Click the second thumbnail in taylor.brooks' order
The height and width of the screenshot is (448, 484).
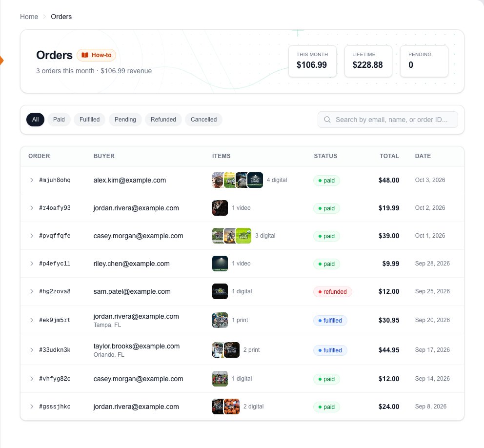[232, 350]
